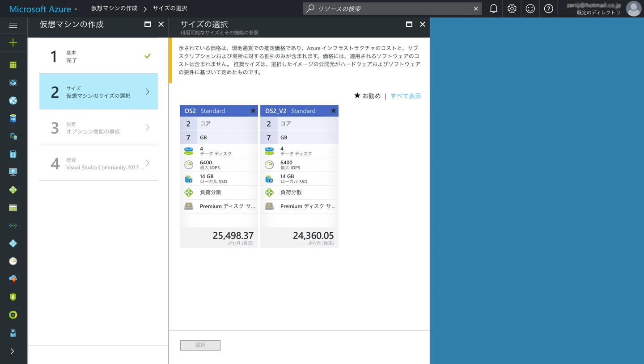
Task: Open the gauge Monitor sidebar icon
Action: pos(13,261)
